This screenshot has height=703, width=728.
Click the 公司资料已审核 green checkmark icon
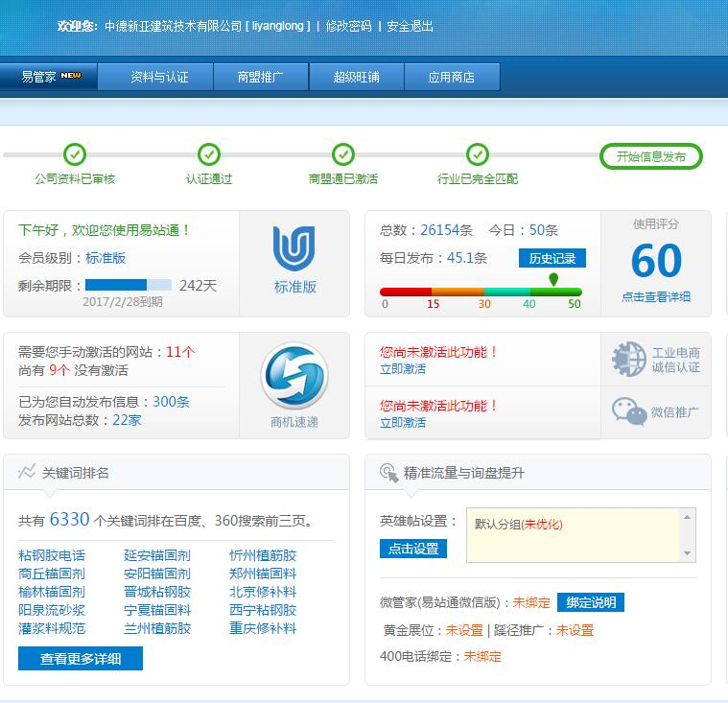[x=75, y=154]
